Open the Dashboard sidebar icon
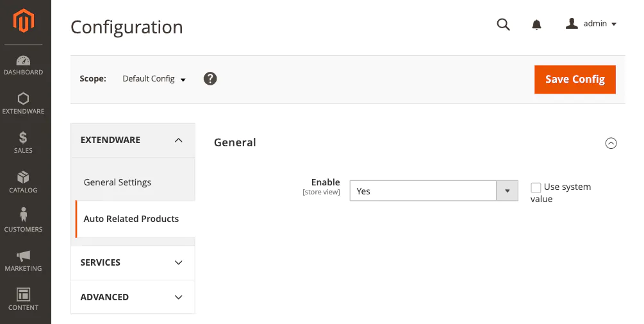 coord(24,61)
